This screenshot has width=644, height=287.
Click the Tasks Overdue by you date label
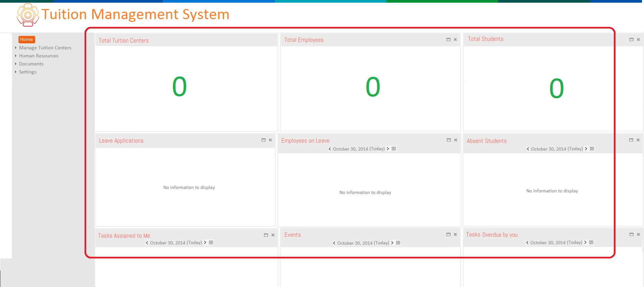[556, 243]
